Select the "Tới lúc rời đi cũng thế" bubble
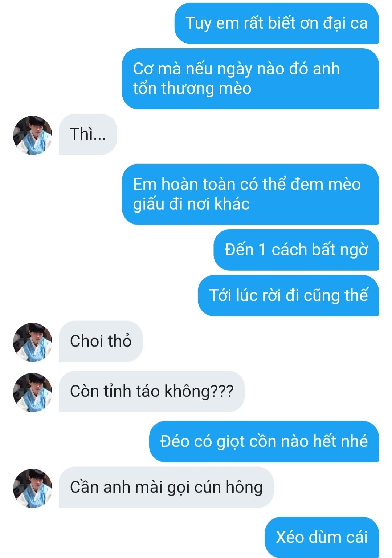 click(x=288, y=296)
